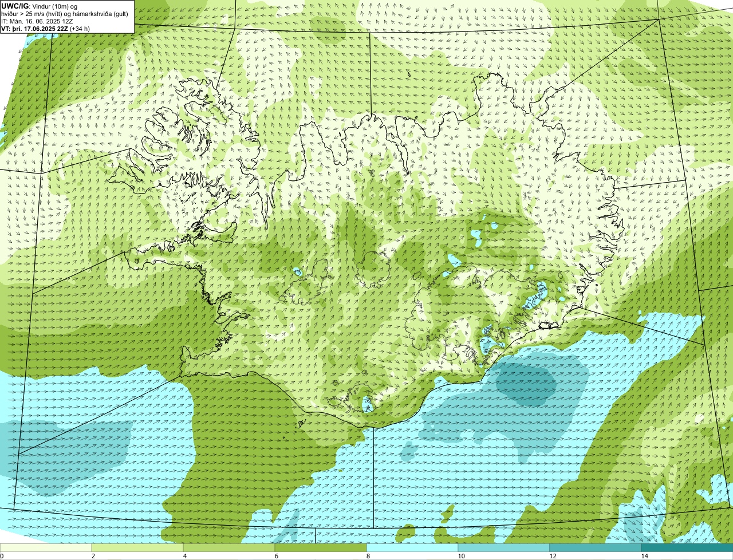
Task: Click the legend scale label "8"
Action: [368, 556]
